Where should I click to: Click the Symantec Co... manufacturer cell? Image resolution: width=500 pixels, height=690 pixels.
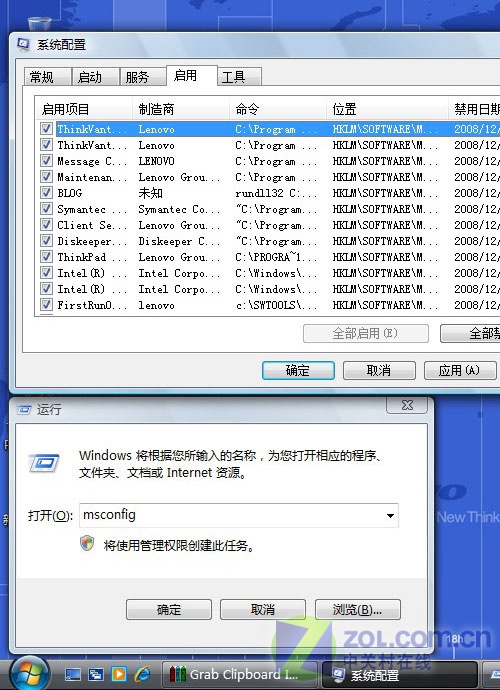point(179,209)
